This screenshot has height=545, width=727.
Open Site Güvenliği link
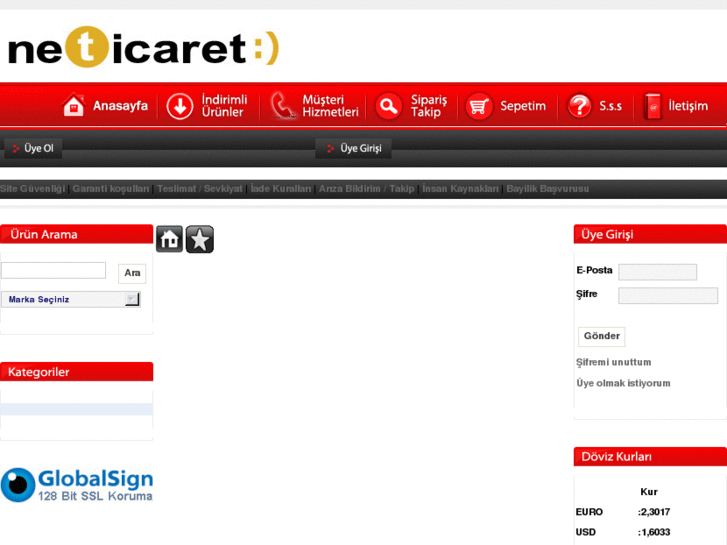(32, 189)
